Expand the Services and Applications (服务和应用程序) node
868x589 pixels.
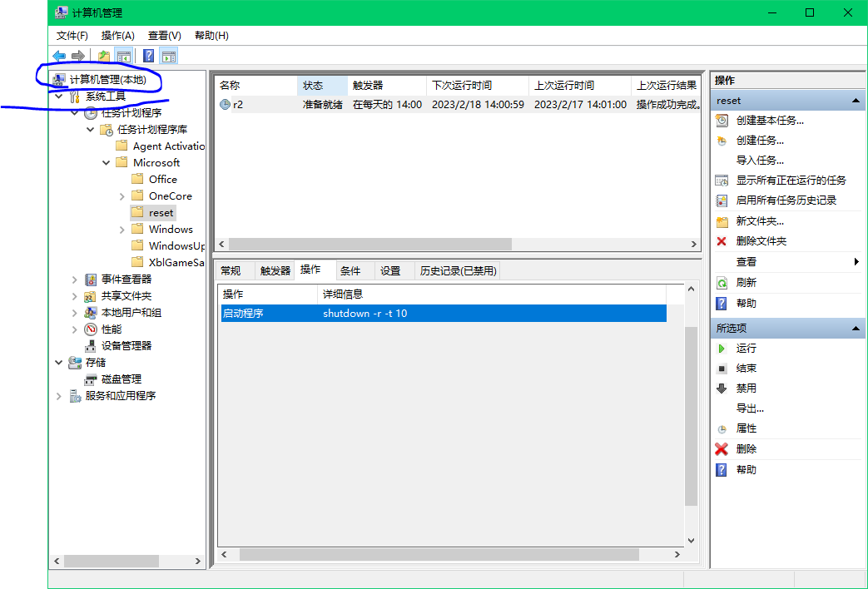tap(59, 396)
